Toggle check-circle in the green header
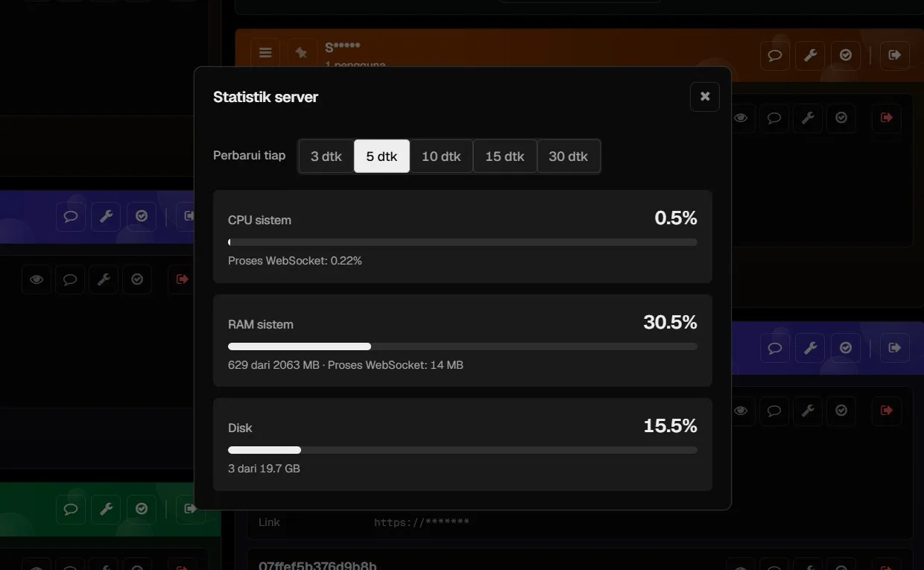924x570 pixels. tap(142, 509)
